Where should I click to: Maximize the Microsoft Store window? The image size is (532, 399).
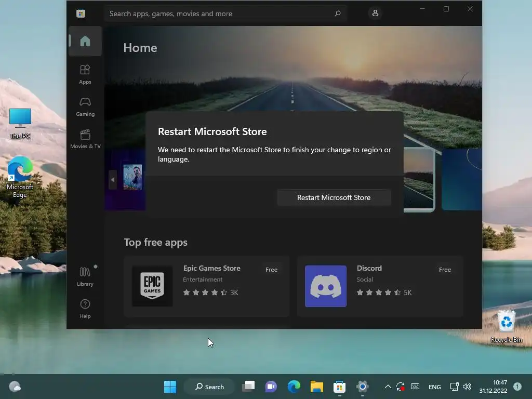click(x=446, y=9)
